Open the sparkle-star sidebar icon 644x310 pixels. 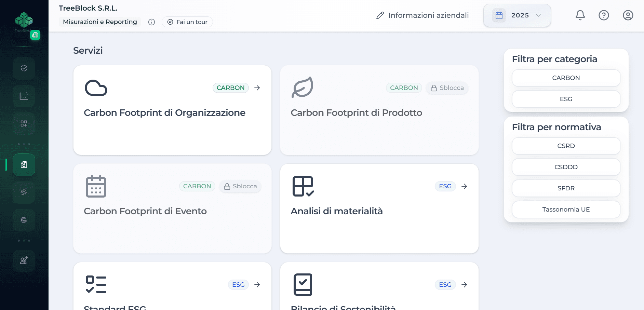24,192
